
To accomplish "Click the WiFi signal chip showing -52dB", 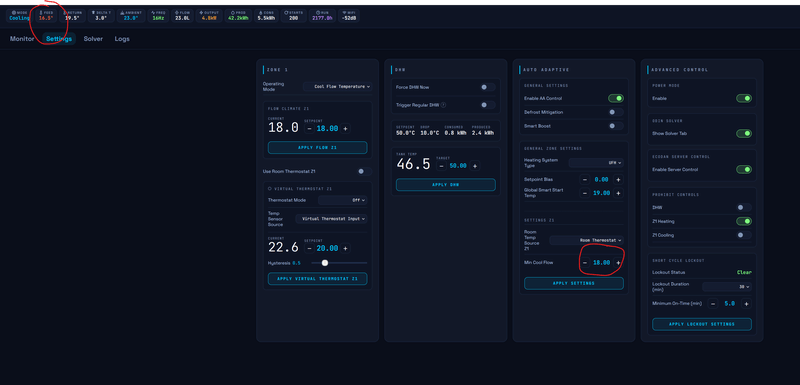I will pos(349,15).
